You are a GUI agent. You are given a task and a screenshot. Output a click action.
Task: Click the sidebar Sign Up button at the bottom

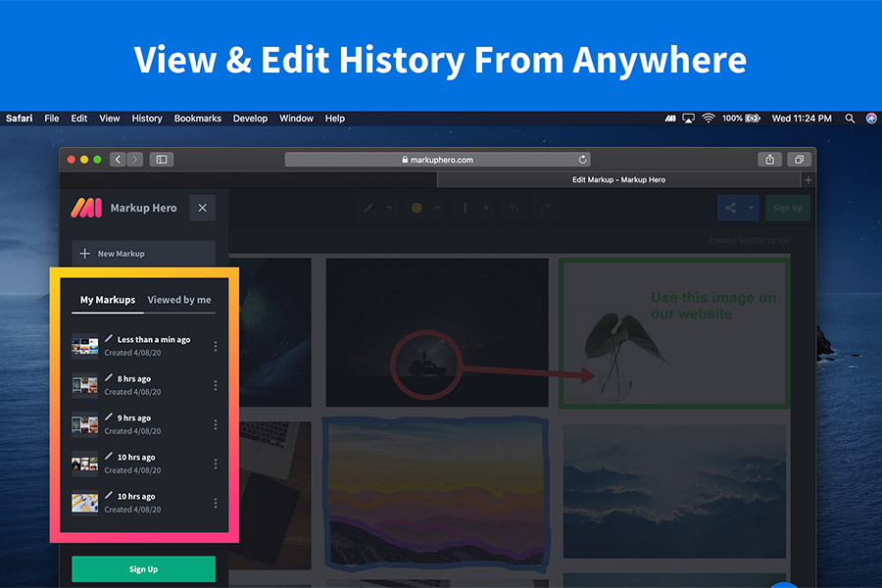click(143, 568)
